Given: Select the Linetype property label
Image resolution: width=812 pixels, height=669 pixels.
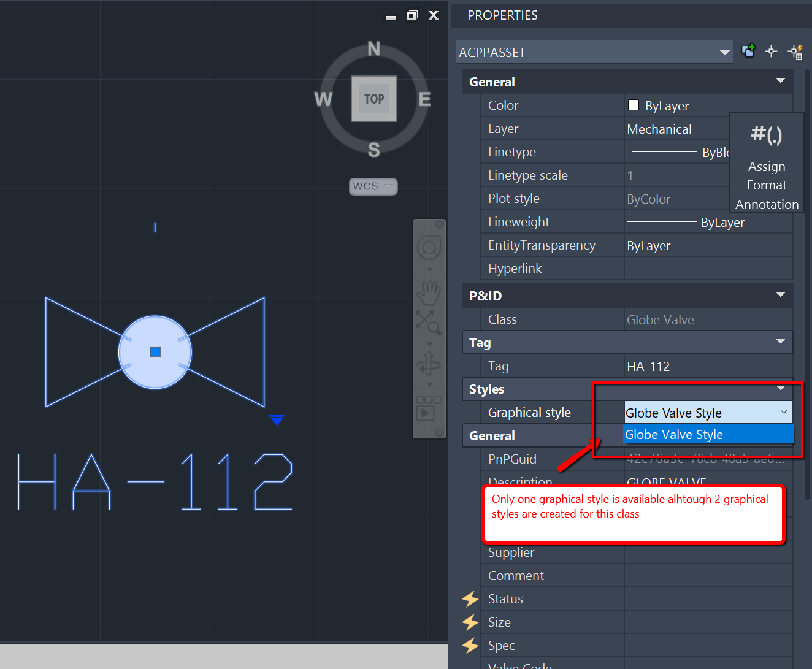Looking at the screenshot, I should pos(512,152).
